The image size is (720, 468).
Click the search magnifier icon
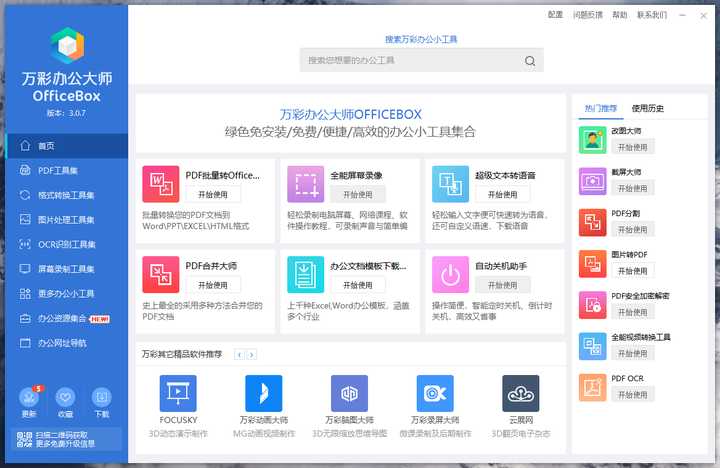tap(532, 61)
